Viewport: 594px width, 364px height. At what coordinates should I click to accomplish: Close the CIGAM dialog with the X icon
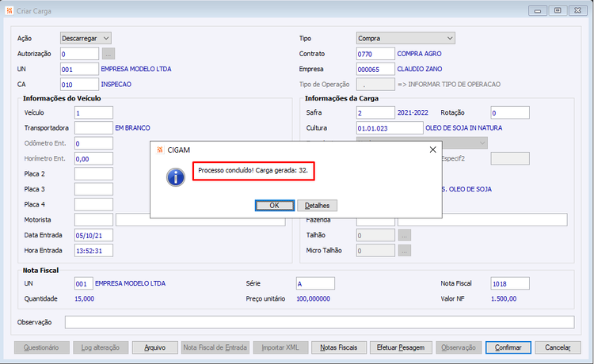click(x=432, y=150)
